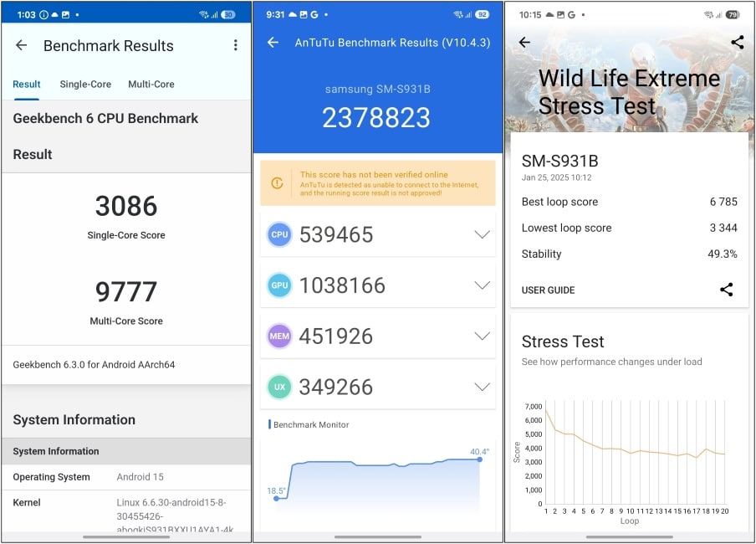
Task: Tap the MEM category badge in AnTuTu
Action: [x=279, y=336]
